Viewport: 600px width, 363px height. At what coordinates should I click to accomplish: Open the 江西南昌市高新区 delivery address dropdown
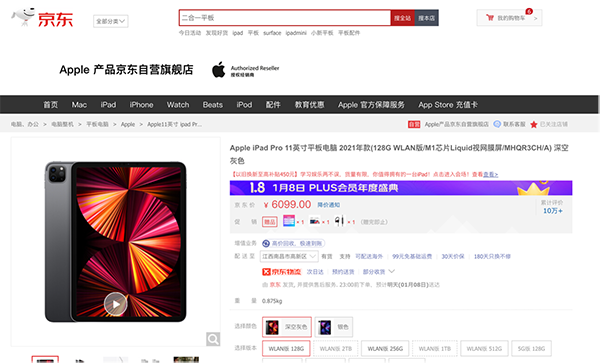click(289, 256)
